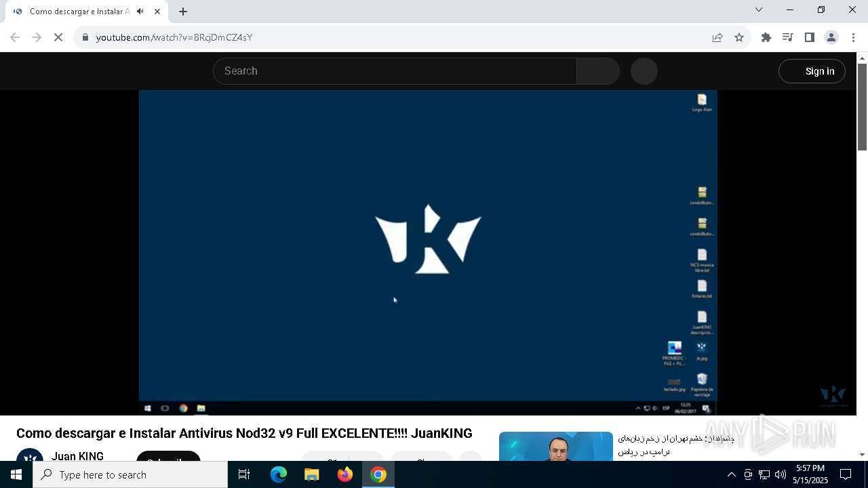The image size is (868, 488).
Task: Open the Chrome profile avatar
Action: [x=831, y=37]
